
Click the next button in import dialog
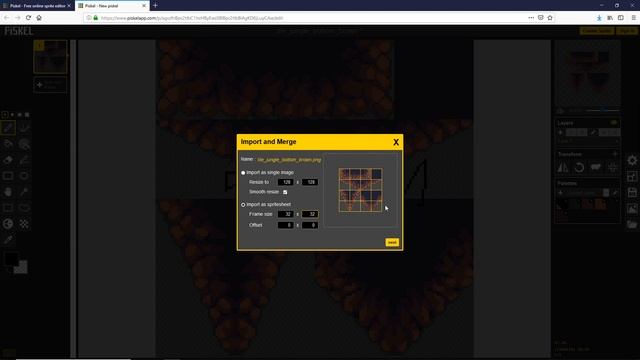392,242
